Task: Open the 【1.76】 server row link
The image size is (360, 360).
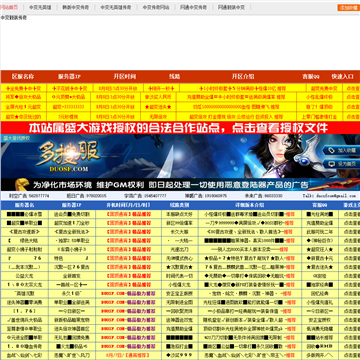Action: pos(24,311)
